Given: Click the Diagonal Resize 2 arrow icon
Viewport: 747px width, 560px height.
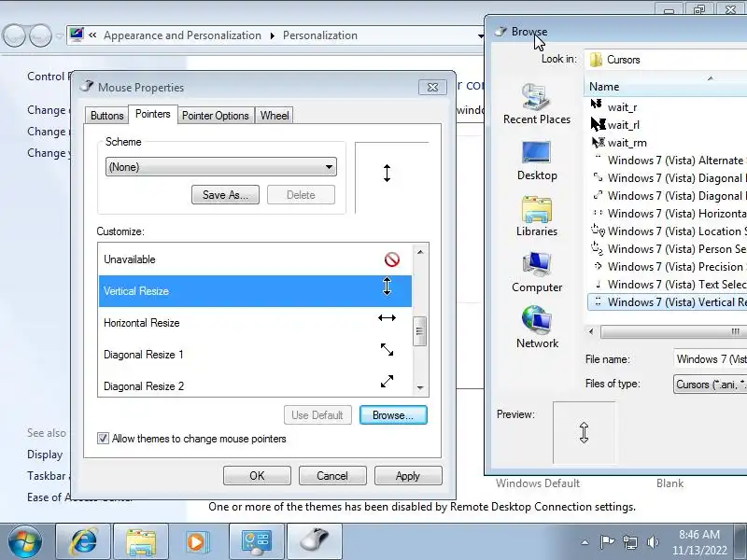Looking at the screenshot, I should tap(387, 382).
